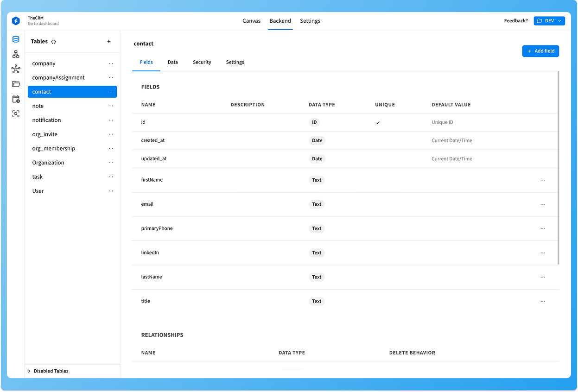
Task: Click the curly braces icon beside Tables
Action: [54, 42]
